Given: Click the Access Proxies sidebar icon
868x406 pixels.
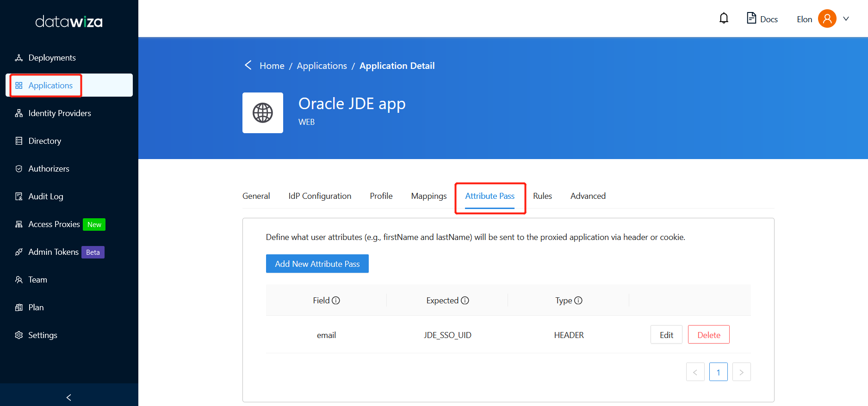Looking at the screenshot, I should (19, 224).
